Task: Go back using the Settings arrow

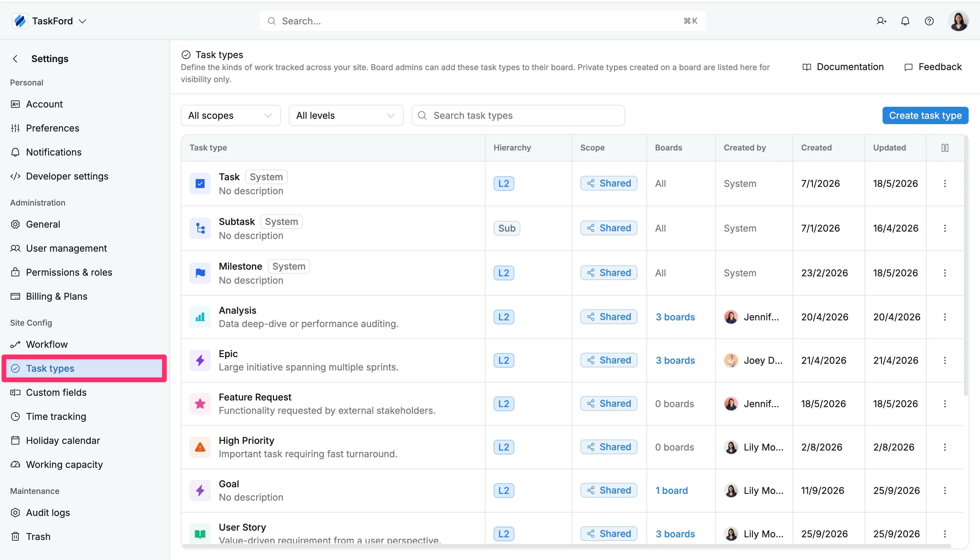Action: pos(15,58)
